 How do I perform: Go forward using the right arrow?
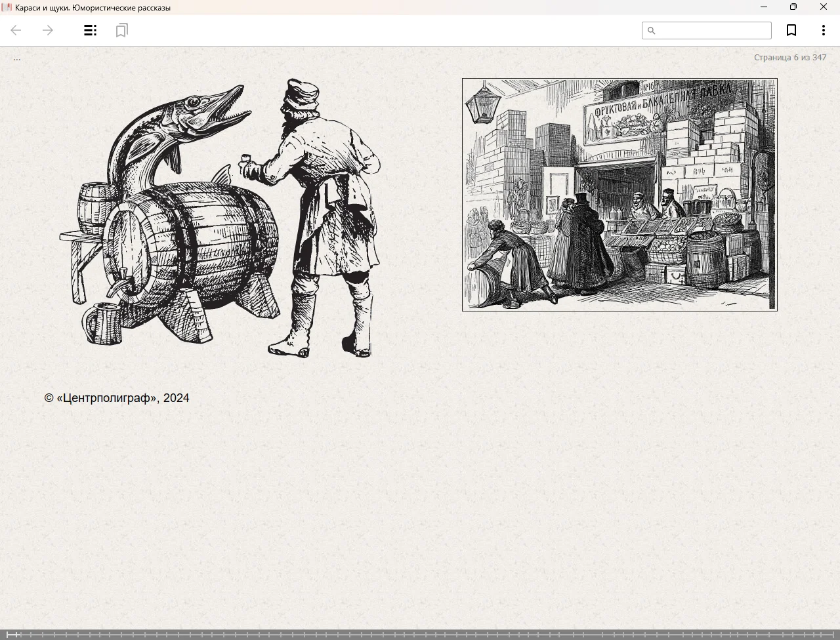[x=48, y=31]
